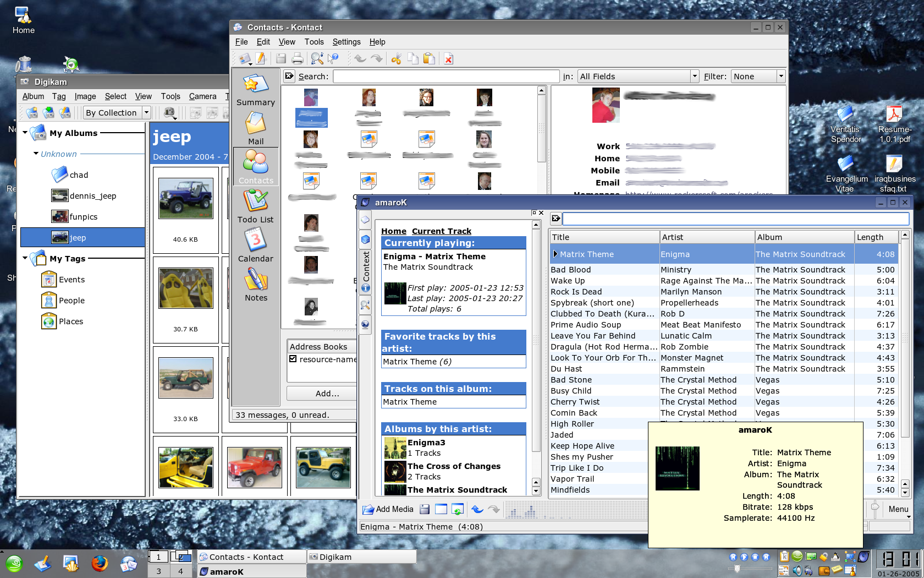Click the camera icon in Digikam toolbar

point(170,113)
